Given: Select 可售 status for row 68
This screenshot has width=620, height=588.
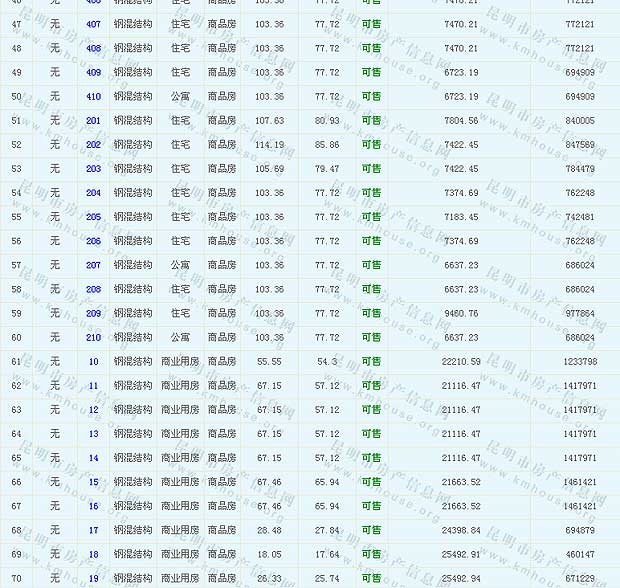Looking at the screenshot, I should 371,530.
